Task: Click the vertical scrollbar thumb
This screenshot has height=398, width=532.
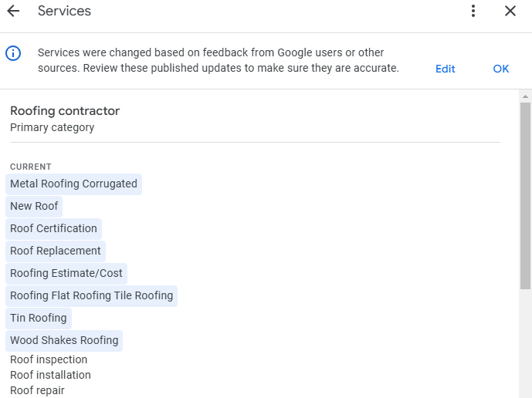Action: click(x=525, y=193)
